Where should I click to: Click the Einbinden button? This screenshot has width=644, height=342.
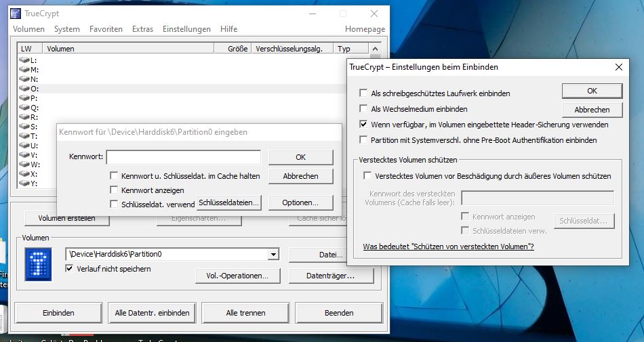58,313
